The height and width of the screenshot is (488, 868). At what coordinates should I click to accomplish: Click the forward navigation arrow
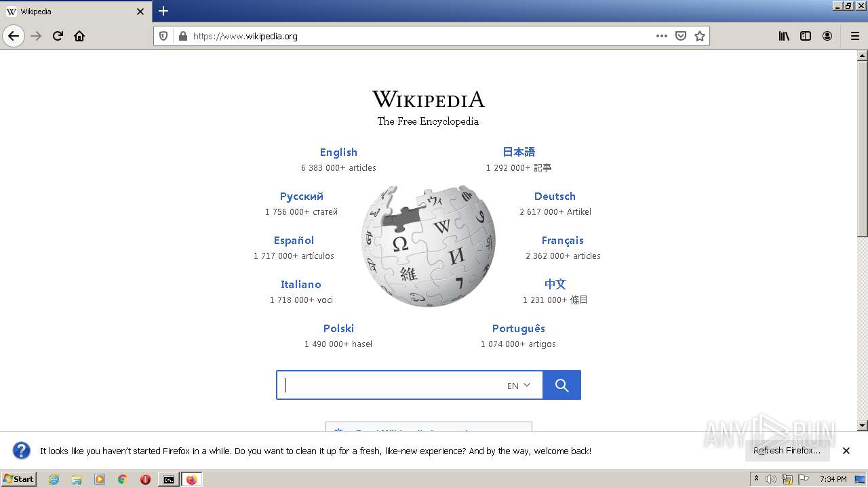pos(36,36)
